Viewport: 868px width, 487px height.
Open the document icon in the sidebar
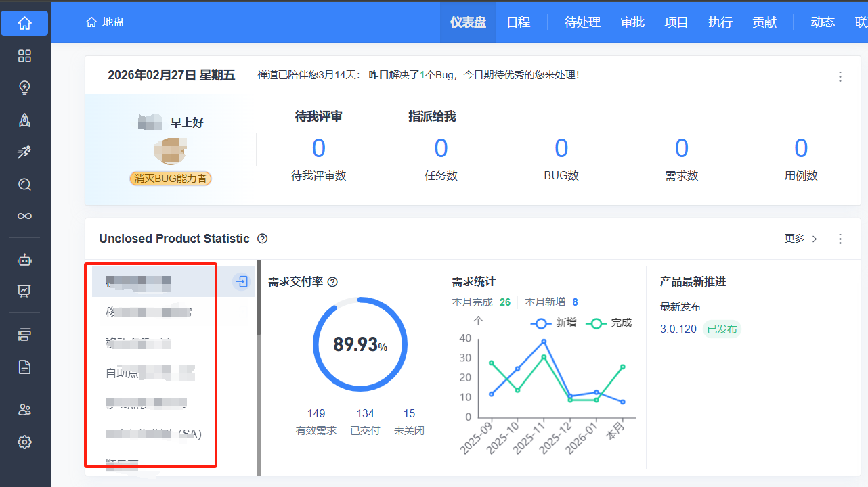tap(25, 367)
